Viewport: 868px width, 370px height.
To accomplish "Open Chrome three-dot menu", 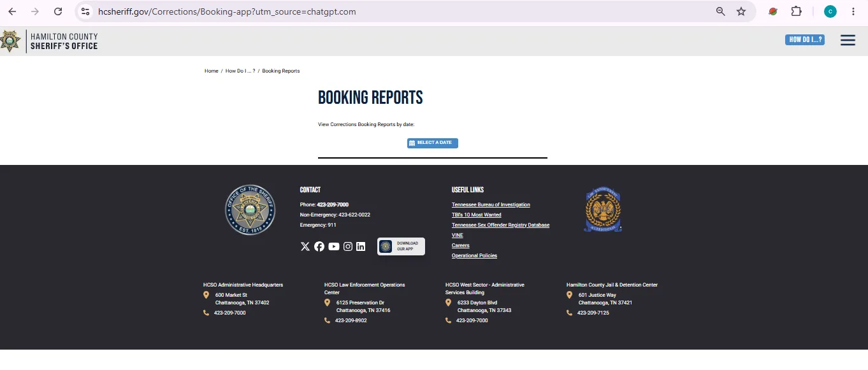I will point(853,11).
